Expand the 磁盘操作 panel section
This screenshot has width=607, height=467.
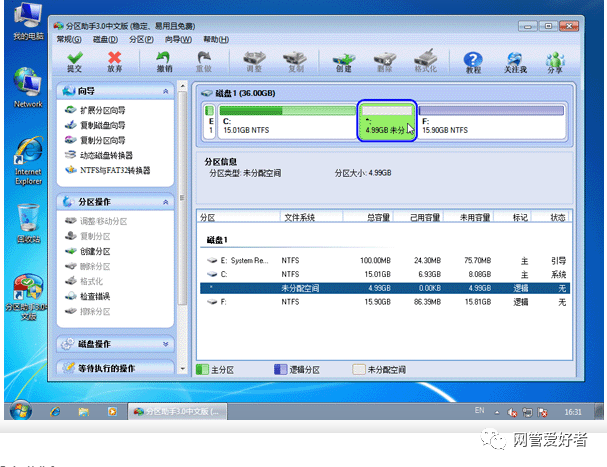165,344
